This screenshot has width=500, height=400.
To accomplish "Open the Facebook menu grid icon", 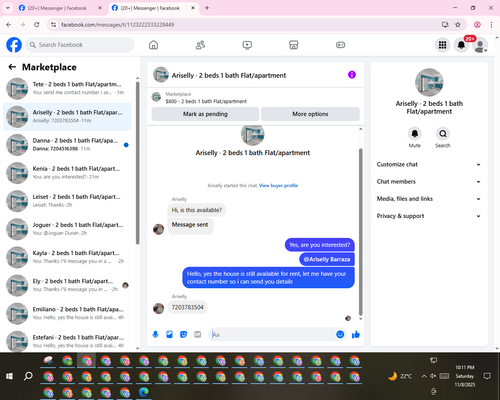I will coord(442,45).
